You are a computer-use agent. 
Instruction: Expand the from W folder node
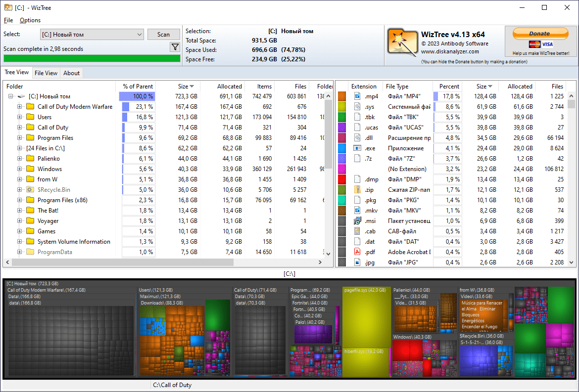pos(19,179)
